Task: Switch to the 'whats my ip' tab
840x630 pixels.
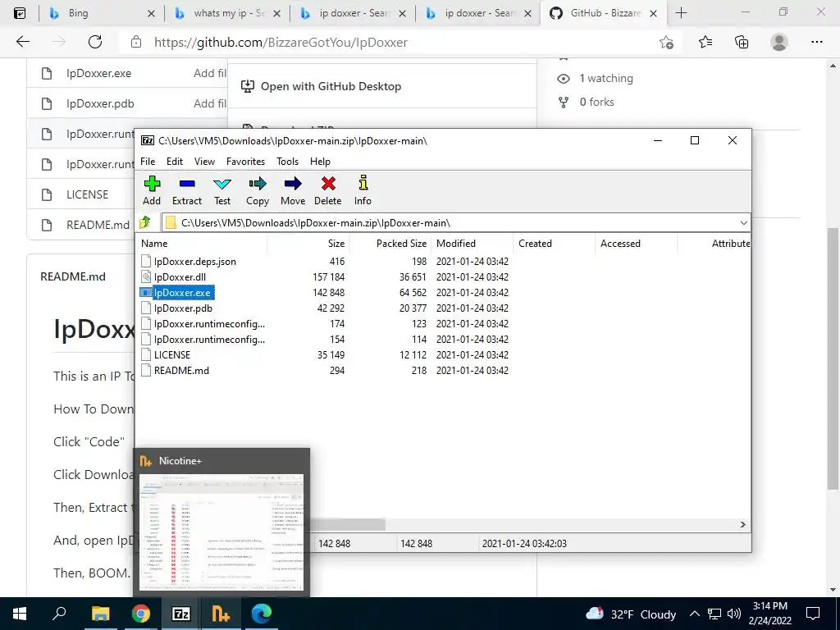Action: [x=226, y=13]
